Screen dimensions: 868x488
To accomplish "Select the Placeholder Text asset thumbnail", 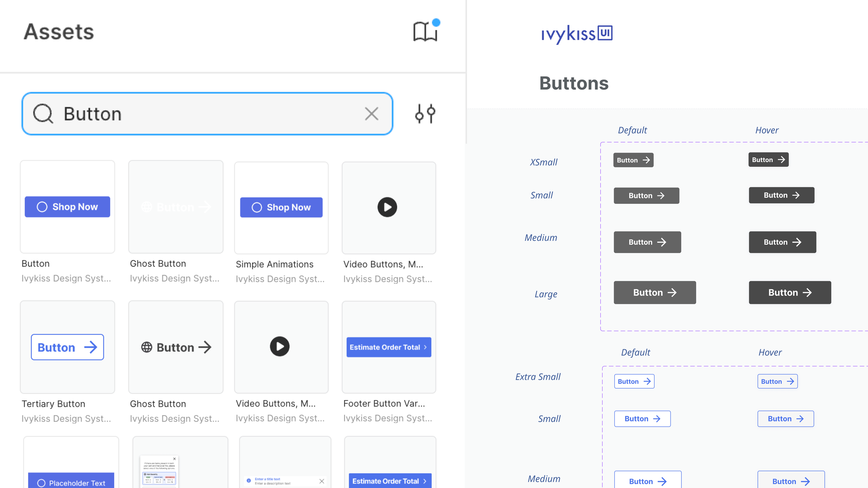I will [x=71, y=462].
